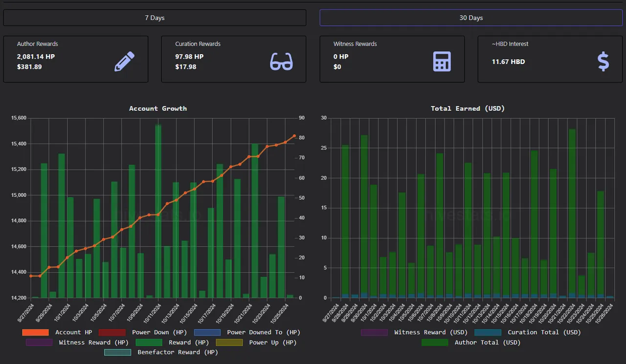Click the Account Growth chart title
The image size is (626, 364).
point(158,108)
